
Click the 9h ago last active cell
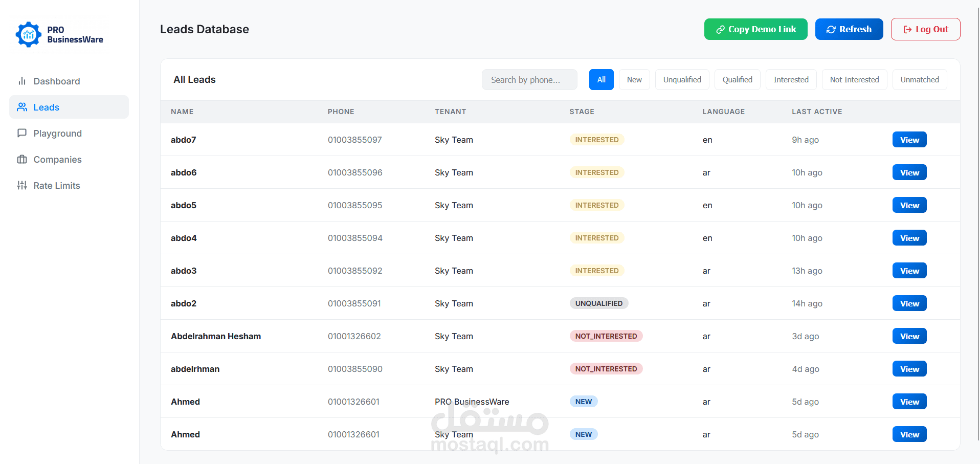[806, 140]
